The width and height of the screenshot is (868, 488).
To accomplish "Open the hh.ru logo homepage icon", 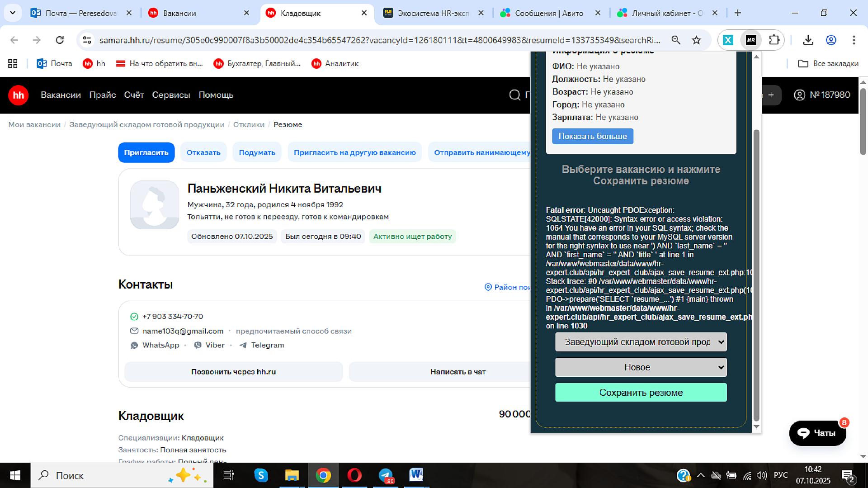I will 18,95.
